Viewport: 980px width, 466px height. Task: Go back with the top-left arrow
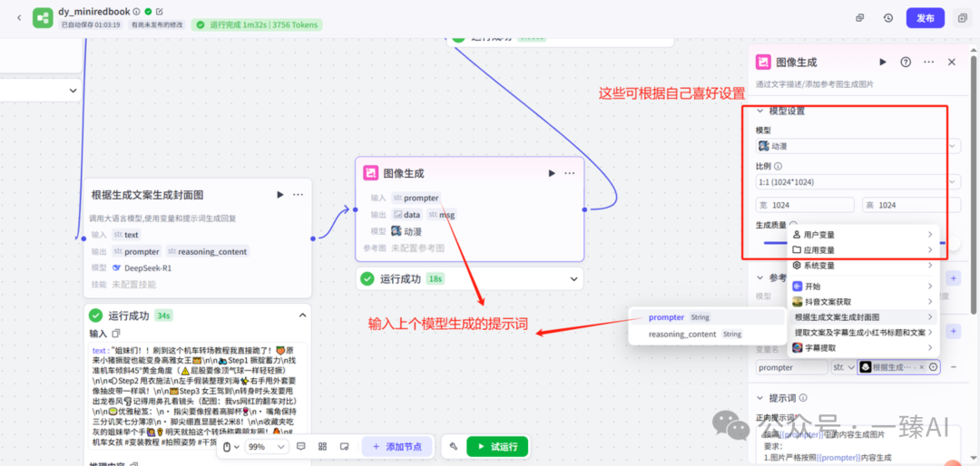coord(19,17)
